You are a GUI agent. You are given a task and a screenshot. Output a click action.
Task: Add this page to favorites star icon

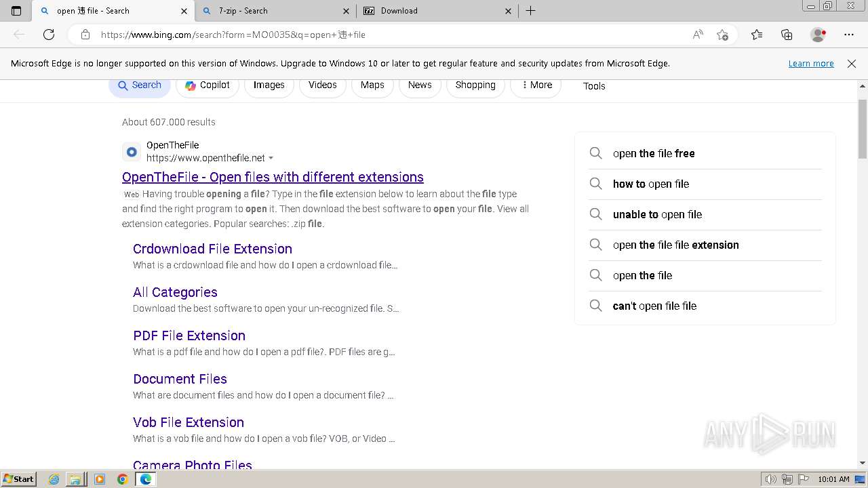(x=722, y=35)
